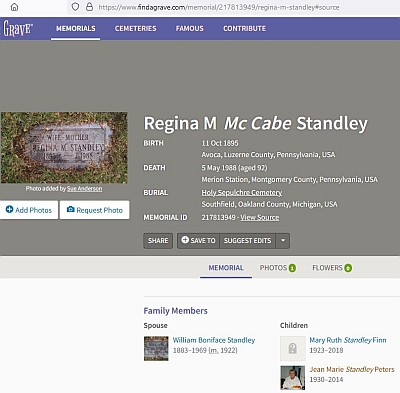
Task: Click the Suggest Edits button
Action: [247, 241]
